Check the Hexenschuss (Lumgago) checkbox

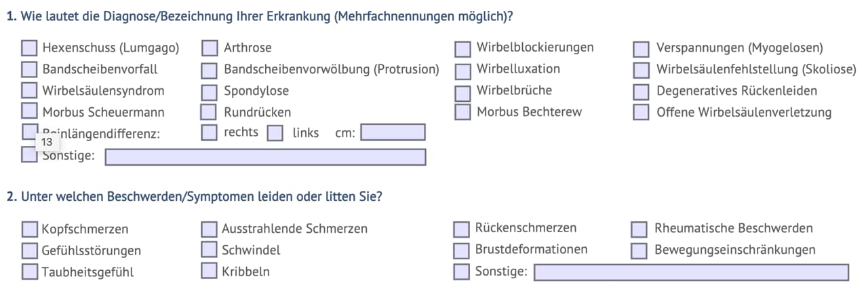click(x=29, y=48)
